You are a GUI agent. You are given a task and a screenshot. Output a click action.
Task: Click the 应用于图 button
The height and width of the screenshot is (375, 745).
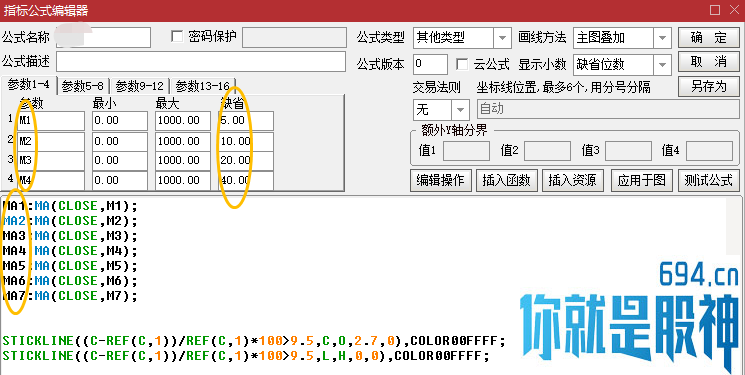click(x=641, y=180)
